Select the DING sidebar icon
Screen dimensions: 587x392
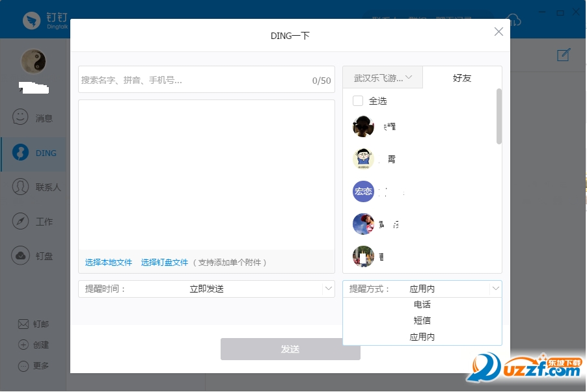pyautogui.click(x=33, y=153)
